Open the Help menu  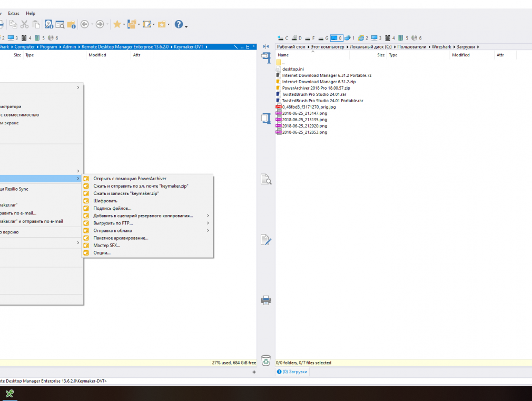pyautogui.click(x=31, y=13)
